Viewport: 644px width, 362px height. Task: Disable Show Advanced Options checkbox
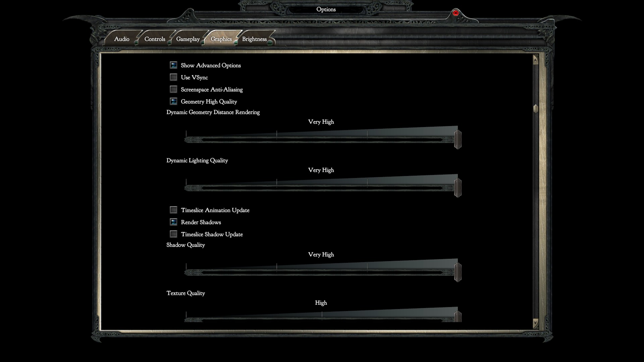[x=173, y=65]
